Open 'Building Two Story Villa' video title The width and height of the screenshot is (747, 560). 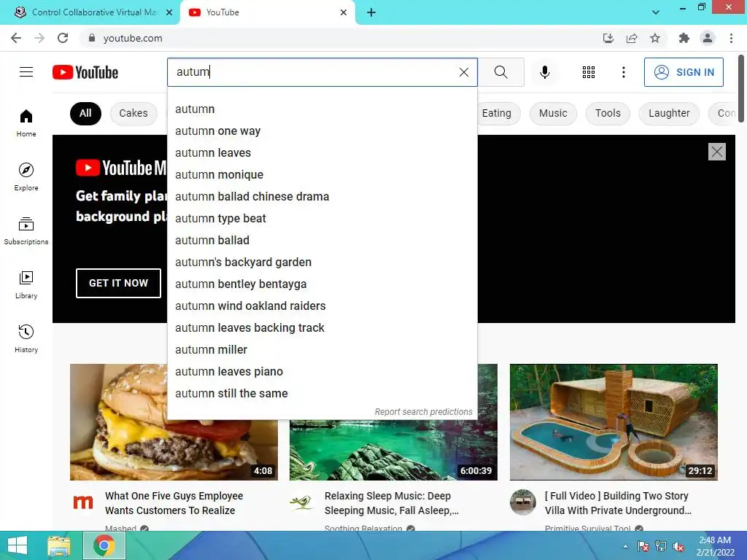[x=618, y=503]
